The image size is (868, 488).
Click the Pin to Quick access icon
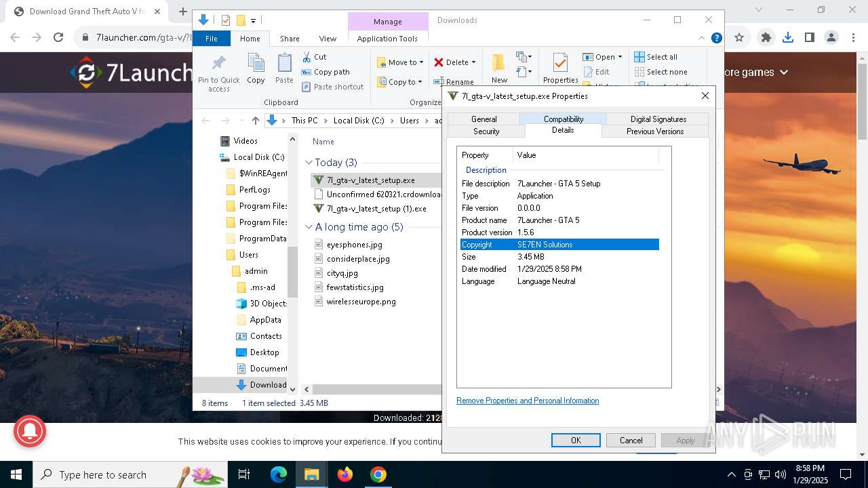coord(218,64)
